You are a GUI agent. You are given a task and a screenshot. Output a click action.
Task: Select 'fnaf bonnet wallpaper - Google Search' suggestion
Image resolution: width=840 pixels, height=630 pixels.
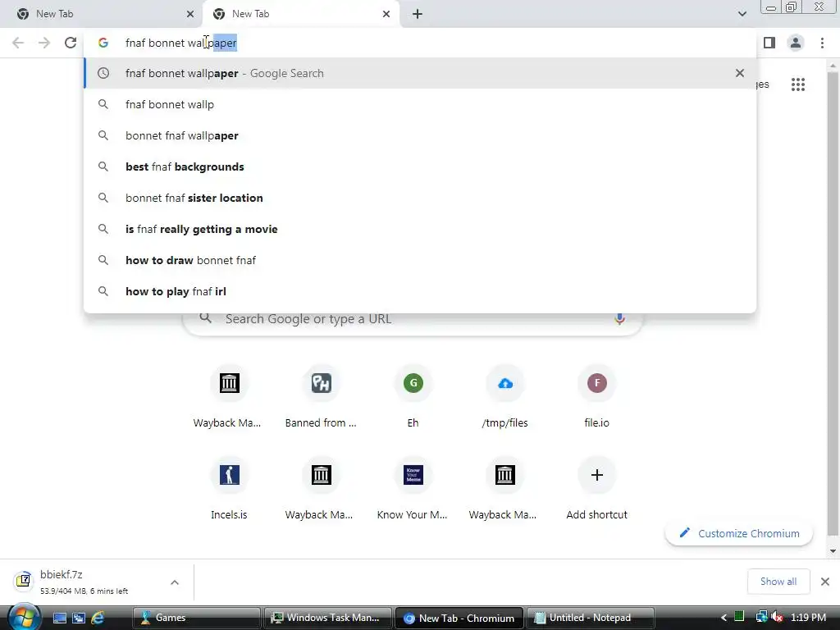(x=420, y=73)
